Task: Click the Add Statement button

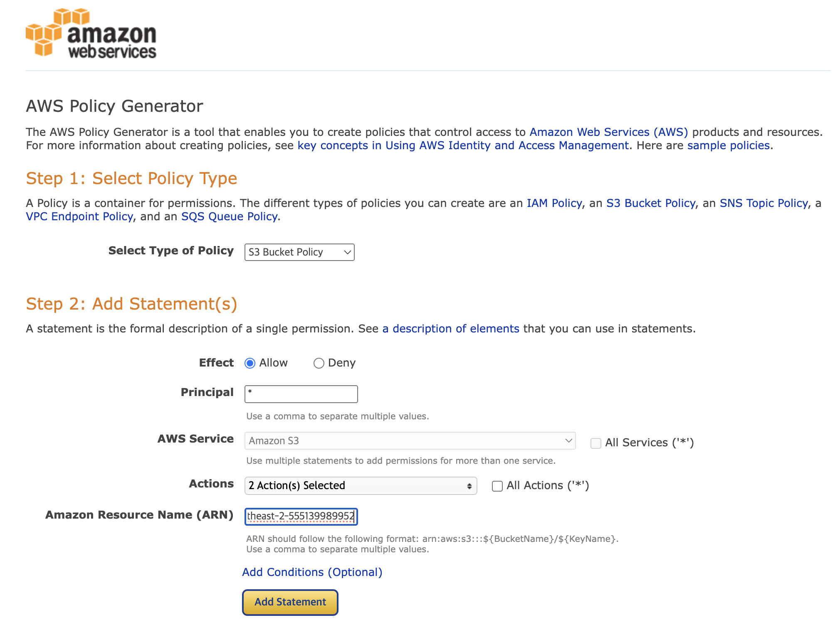Action: coord(290,602)
